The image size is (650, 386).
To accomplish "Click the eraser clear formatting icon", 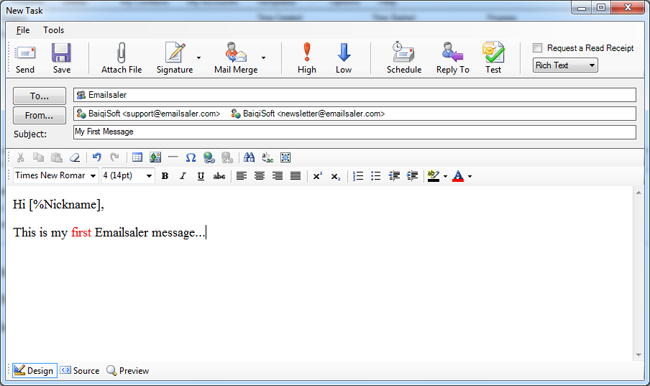I will click(75, 158).
